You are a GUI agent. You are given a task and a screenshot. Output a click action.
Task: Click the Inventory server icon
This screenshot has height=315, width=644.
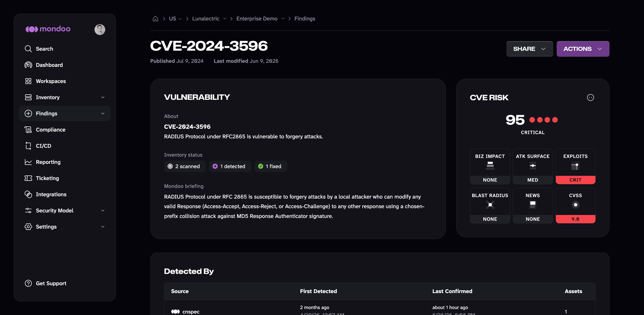[28, 97]
